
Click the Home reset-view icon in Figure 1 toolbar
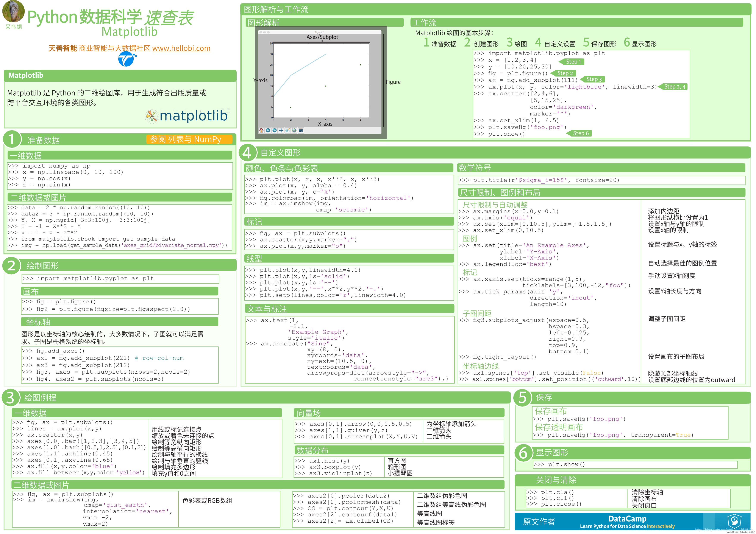(x=261, y=130)
